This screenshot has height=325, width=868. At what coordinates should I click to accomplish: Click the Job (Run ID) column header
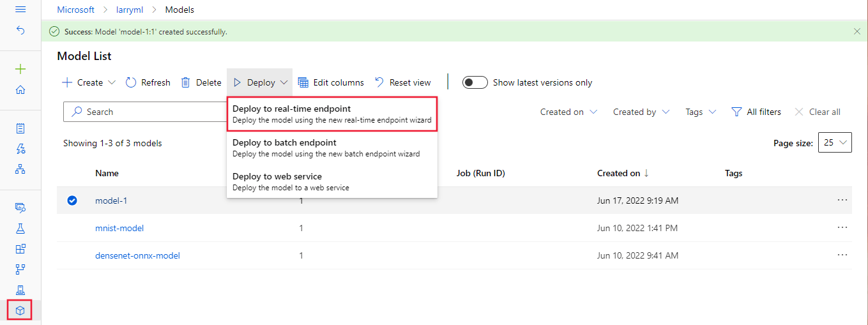click(x=480, y=173)
